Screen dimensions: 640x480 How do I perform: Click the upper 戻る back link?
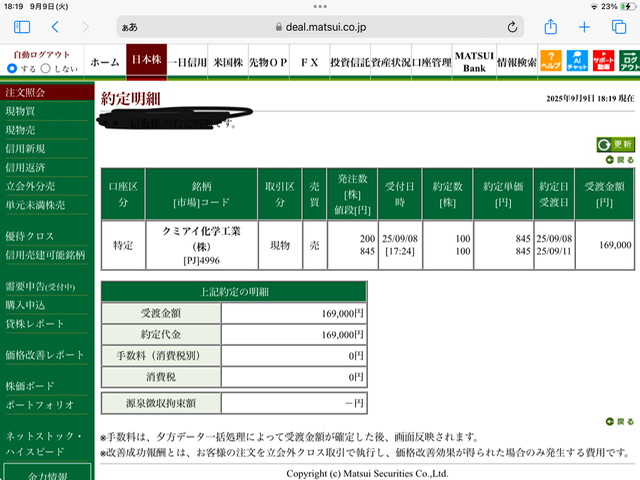(x=620, y=160)
